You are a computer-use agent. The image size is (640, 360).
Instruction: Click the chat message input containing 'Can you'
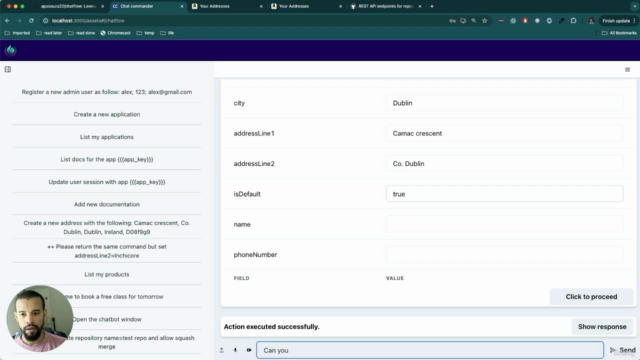click(x=430, y=350)
